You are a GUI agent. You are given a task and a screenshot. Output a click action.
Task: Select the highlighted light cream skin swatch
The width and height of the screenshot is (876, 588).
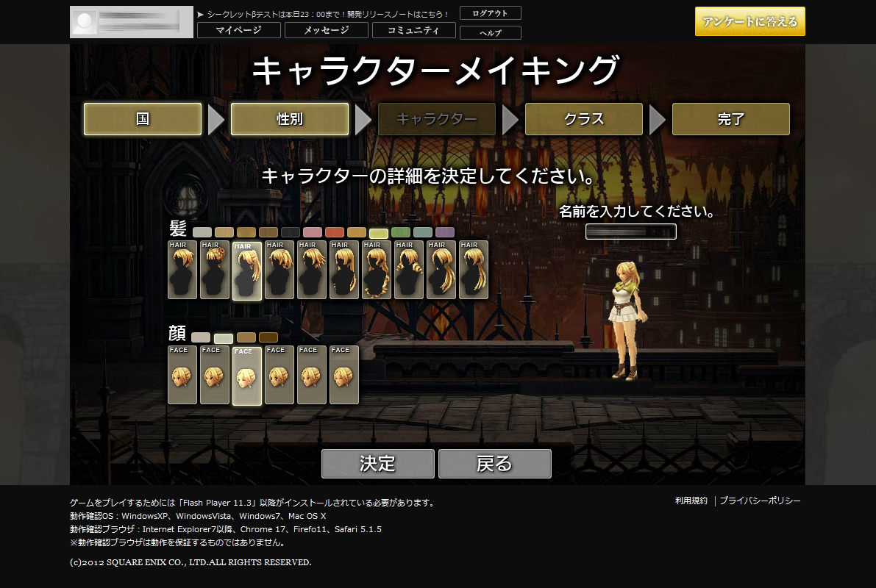point(224,338)
